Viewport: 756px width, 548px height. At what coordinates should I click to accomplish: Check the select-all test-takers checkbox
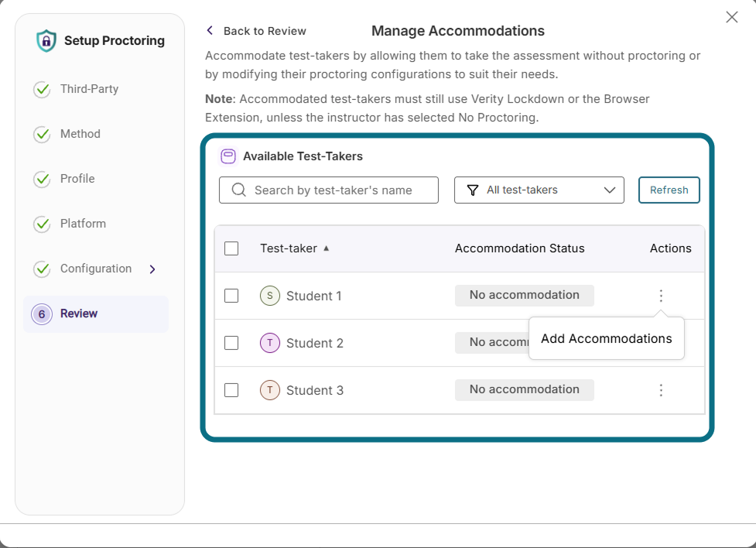tap(231, 248)
